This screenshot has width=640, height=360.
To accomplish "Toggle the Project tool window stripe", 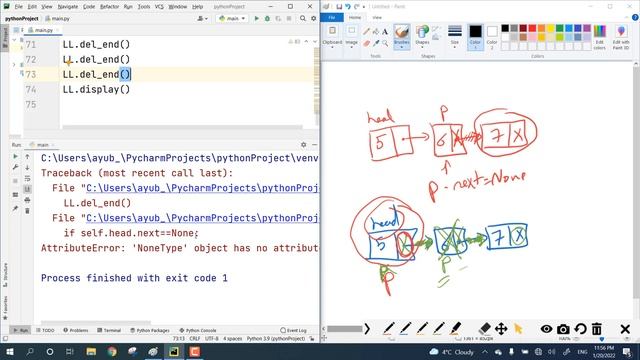I will pyautogui.click(x=5, y=38).
